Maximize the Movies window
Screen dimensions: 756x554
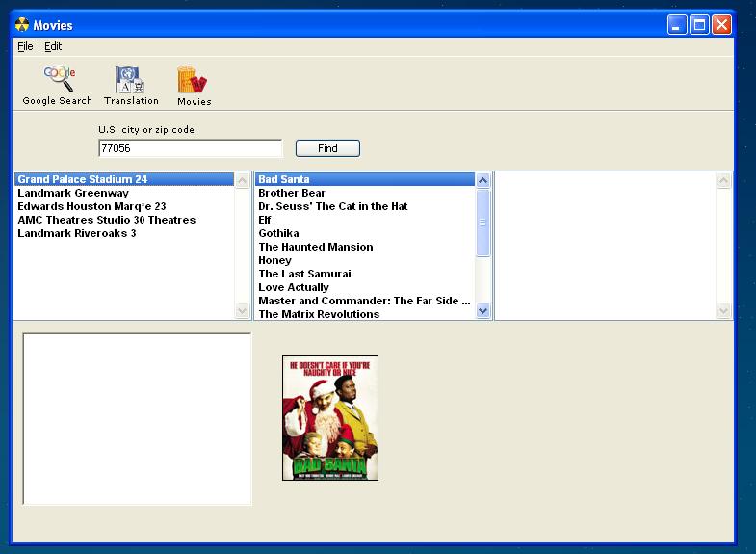699,25
